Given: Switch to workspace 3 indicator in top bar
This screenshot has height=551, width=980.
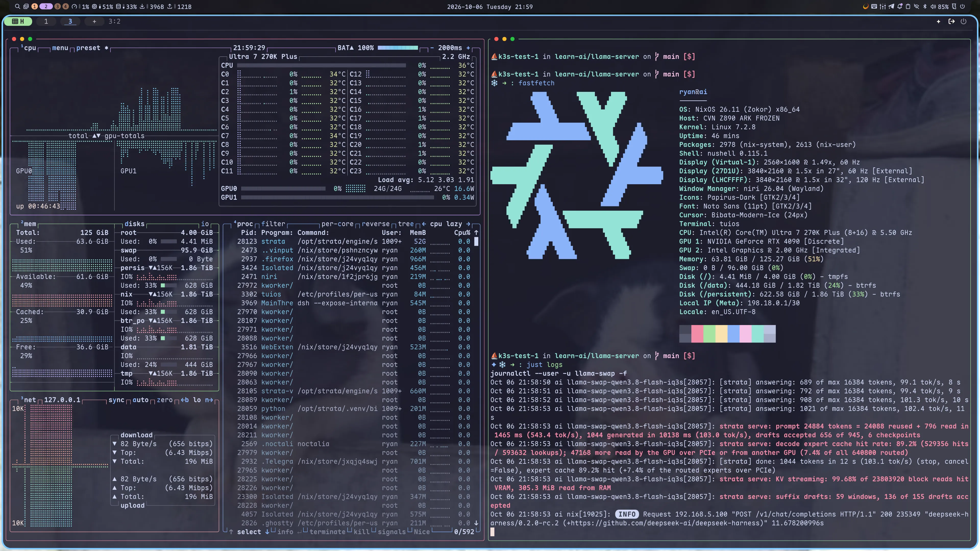Looking at the screenshot, I should [x=57, y=6].
